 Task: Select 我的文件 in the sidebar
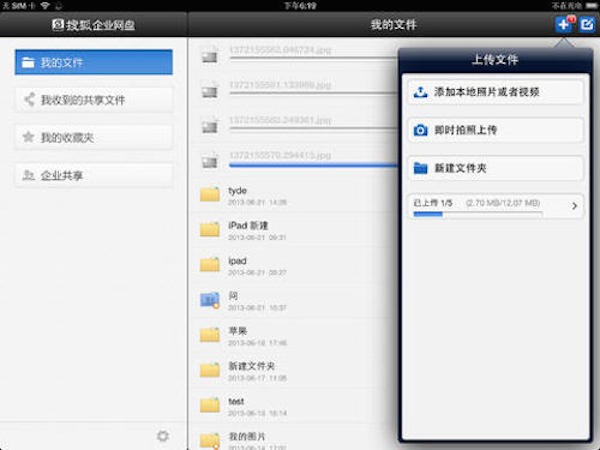(x=94, y=63)
